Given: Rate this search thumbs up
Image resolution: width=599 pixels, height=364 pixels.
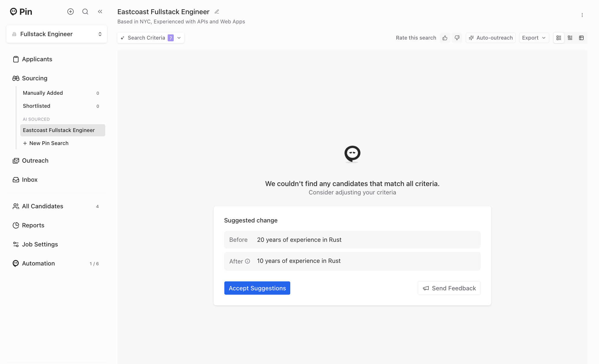Looking at the screenshot, I should point(445,38).
